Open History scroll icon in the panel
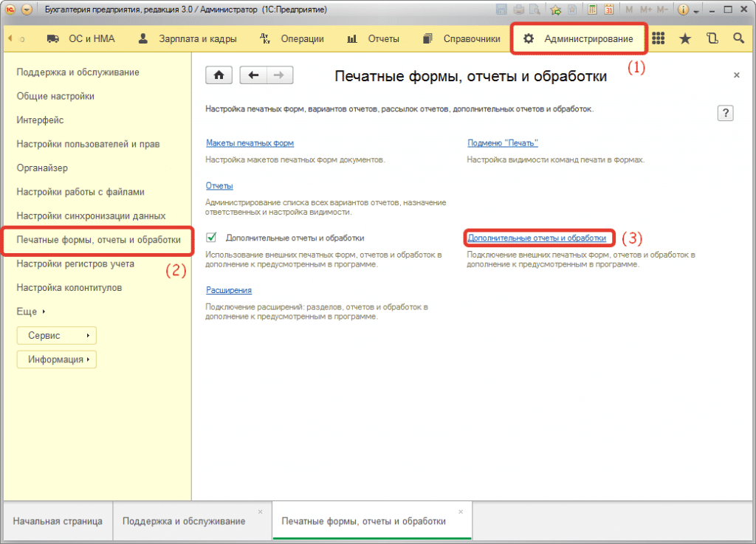This screenshot has height=544, width=756. [712, 39]
